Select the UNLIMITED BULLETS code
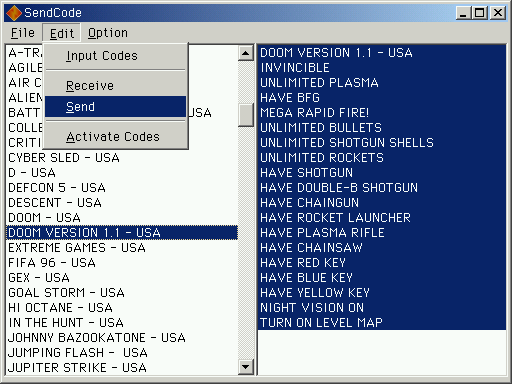 pyautogui.click(x=382, y=128)
